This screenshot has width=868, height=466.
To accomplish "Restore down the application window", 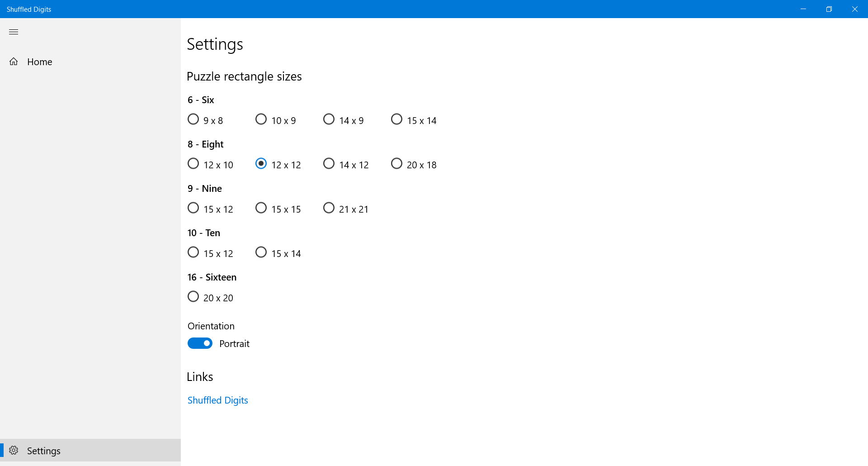I will [x=829, y=9].
